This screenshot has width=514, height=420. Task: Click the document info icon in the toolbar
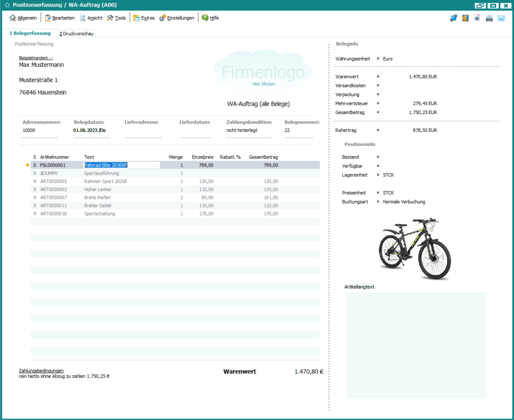(477, 18)
